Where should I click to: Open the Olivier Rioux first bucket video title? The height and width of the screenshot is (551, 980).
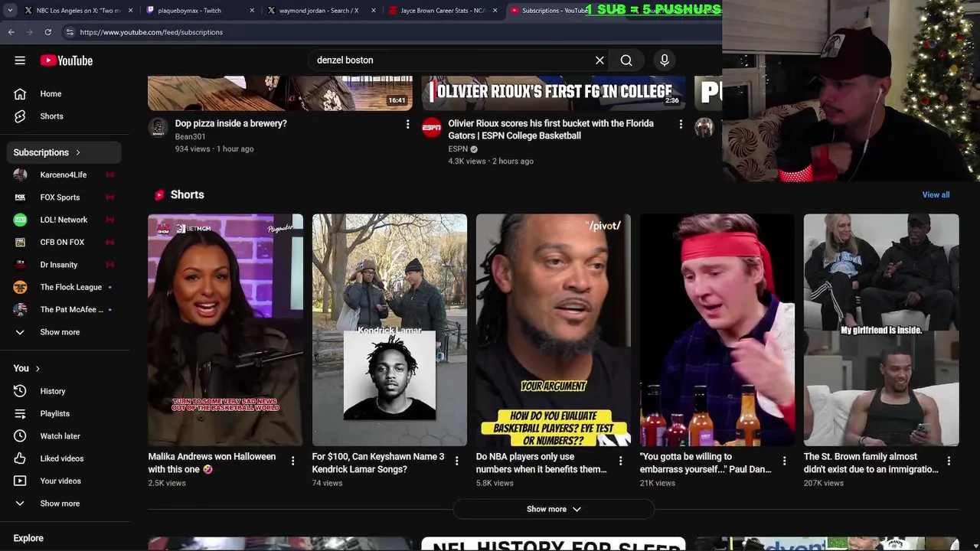tap(551, 129)
